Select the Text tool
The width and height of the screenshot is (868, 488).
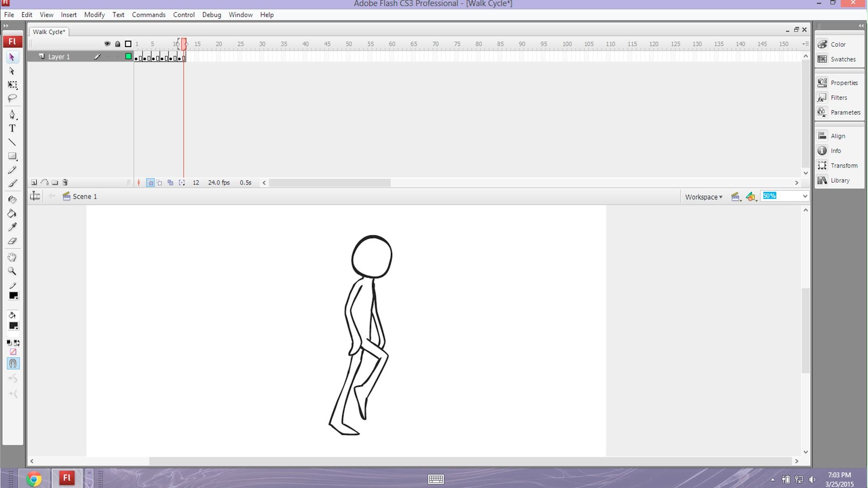12,128
